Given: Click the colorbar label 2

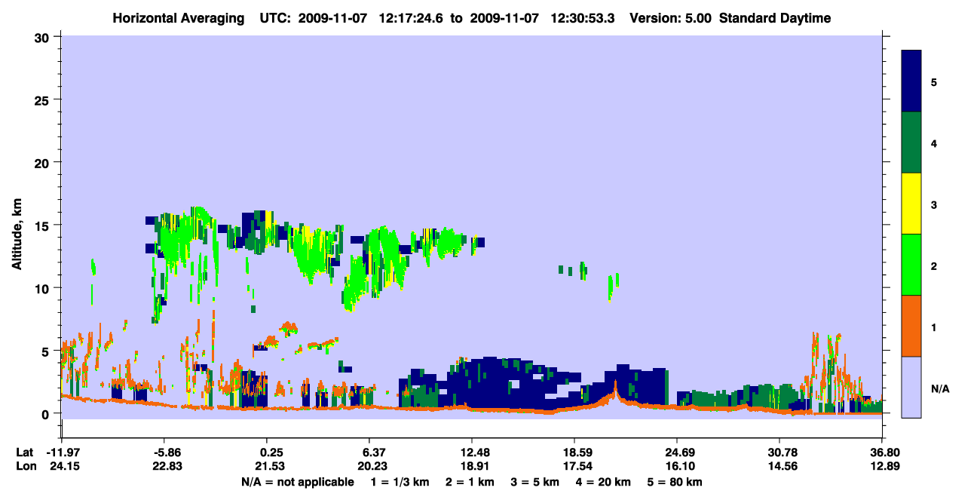Looking at the screenshot, I should (933, 266).
